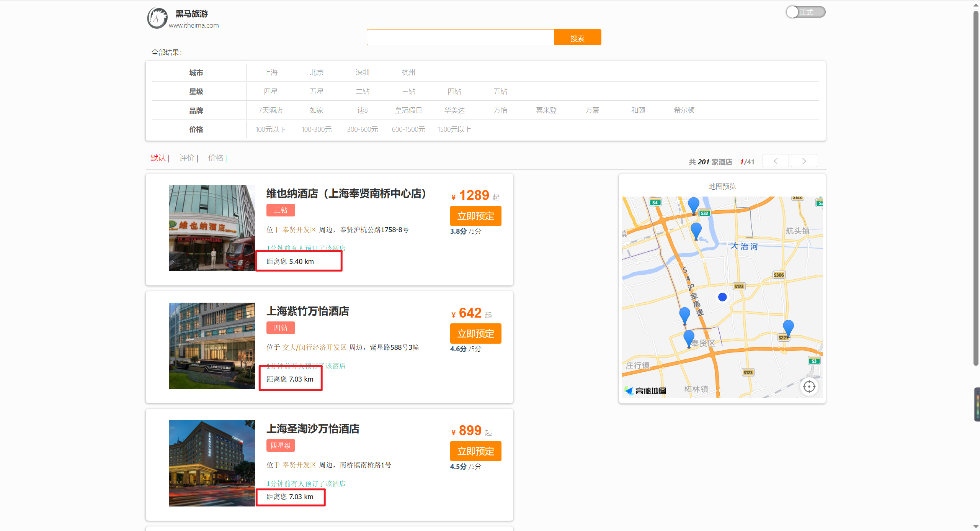Click the 4.6分 rating of 紫竹万怡酒店

click(x=458, y=349)
